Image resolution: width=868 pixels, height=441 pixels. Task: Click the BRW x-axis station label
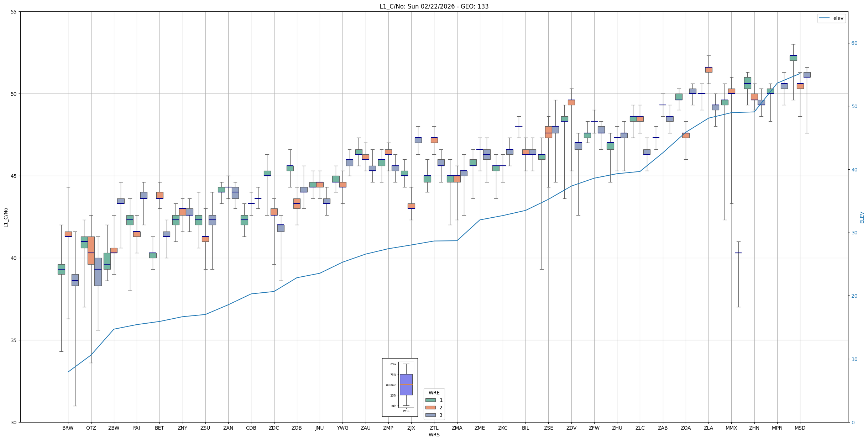(x=68, y=428)
